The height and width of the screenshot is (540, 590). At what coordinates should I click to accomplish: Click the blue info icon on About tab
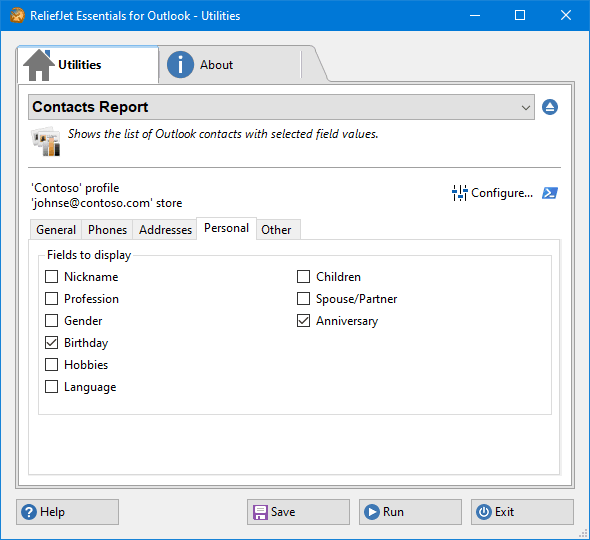click(x=180, y=65)
